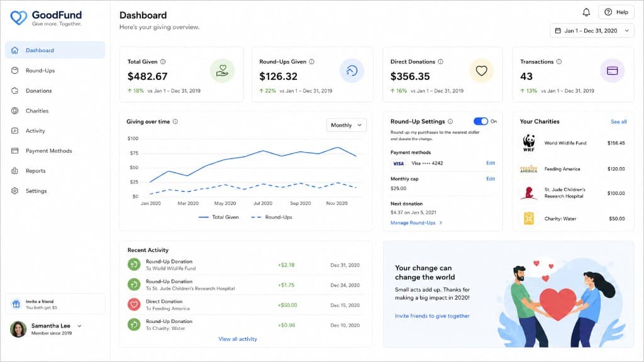Click the blue Round-Ups Given circular icon

coord(352,70)
